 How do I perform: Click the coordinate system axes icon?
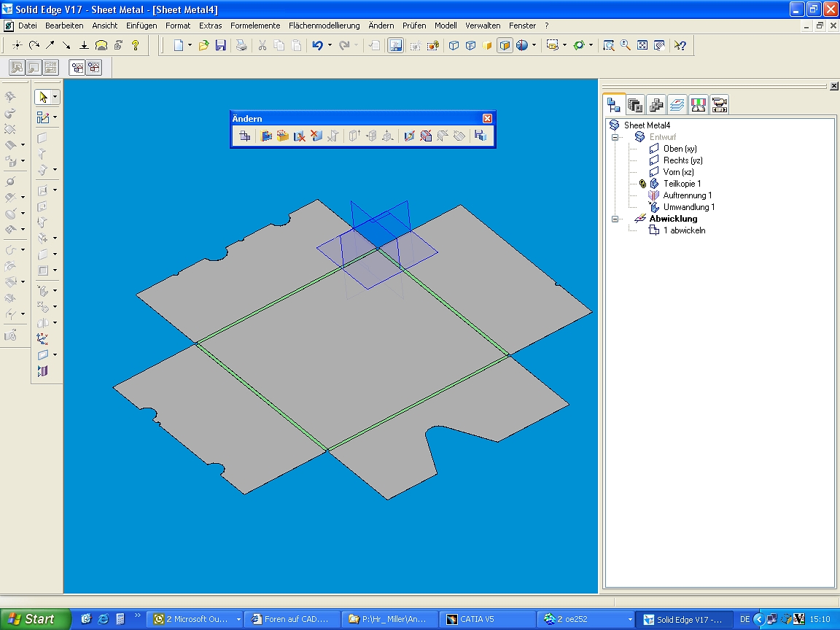[x=43, y=338]
